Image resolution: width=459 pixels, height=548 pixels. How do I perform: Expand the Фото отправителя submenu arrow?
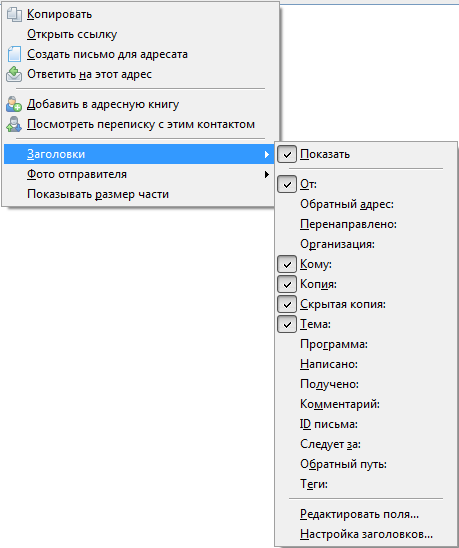(x=267, y=174)
